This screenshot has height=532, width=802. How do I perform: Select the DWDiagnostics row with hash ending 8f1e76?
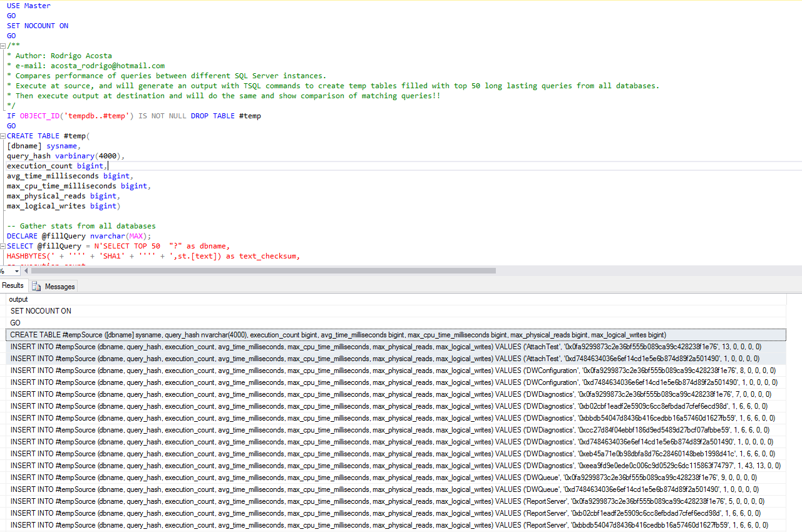[396, 394]
